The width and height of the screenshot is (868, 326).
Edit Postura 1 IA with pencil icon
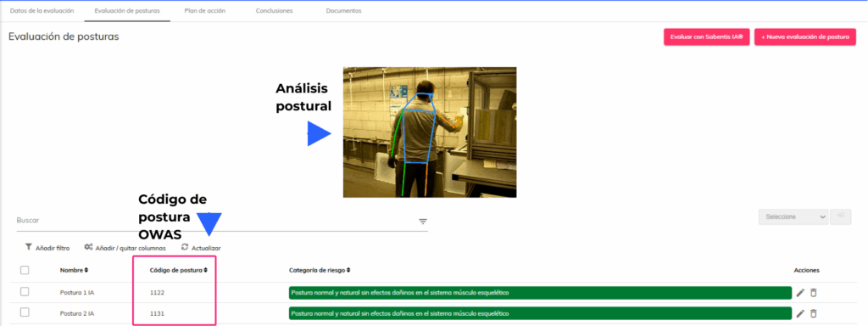pos(800,293)
